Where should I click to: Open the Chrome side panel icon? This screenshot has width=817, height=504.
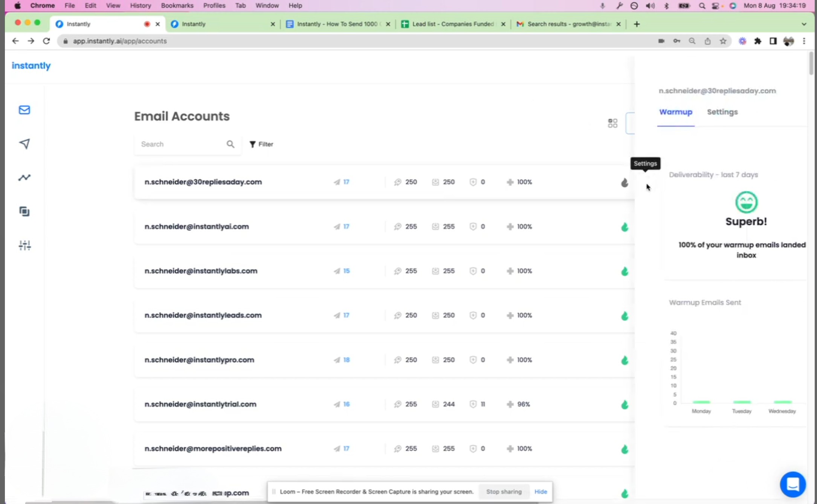point(773,41)
